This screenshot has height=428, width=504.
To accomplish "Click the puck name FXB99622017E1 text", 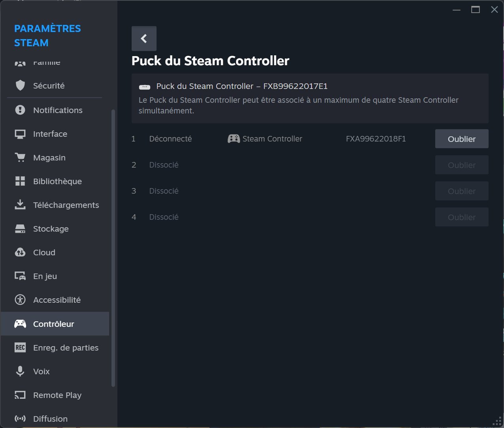I will 242,86.
